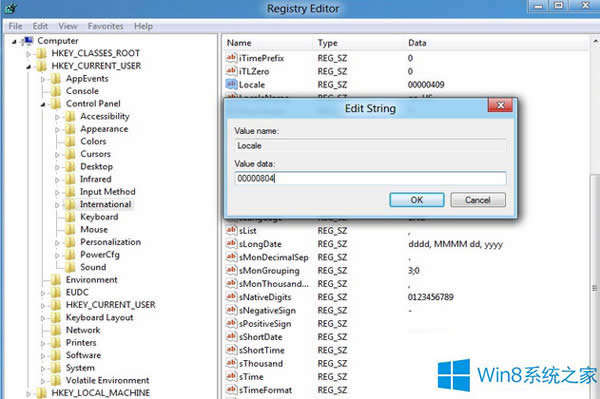Open the File menu
Image resolution: width=600 pixels, height=399 pixels.
(15, 26)
